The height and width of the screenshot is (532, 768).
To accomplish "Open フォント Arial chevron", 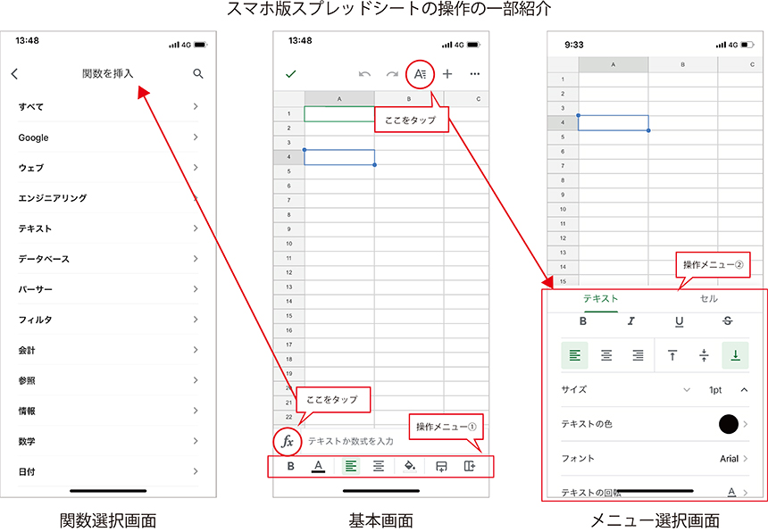I will point(745,459).
